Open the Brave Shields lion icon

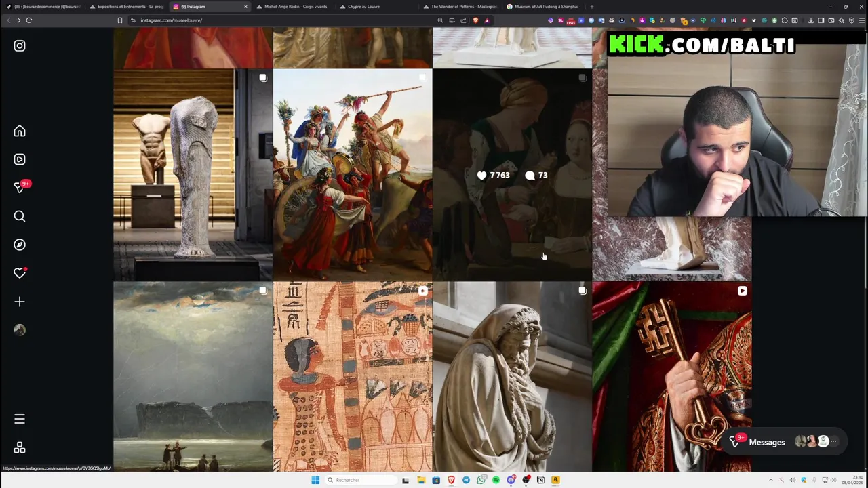[475, 20]
